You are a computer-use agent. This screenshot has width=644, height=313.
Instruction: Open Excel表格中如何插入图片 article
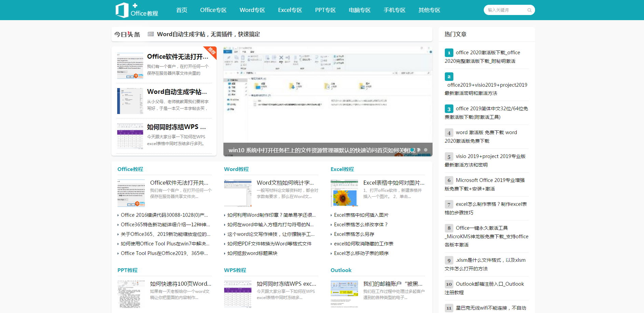pyautogui.click(x=361, y=215)
